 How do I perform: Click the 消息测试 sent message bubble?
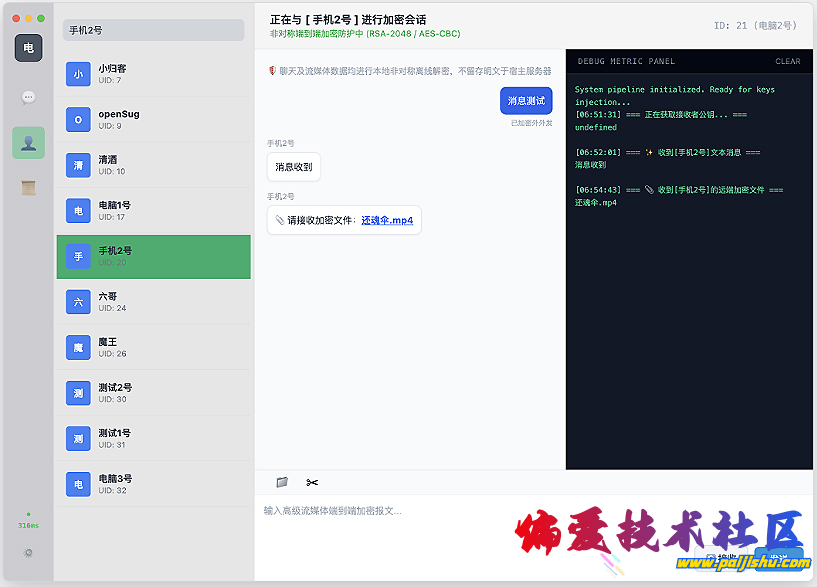coord(526,101)
